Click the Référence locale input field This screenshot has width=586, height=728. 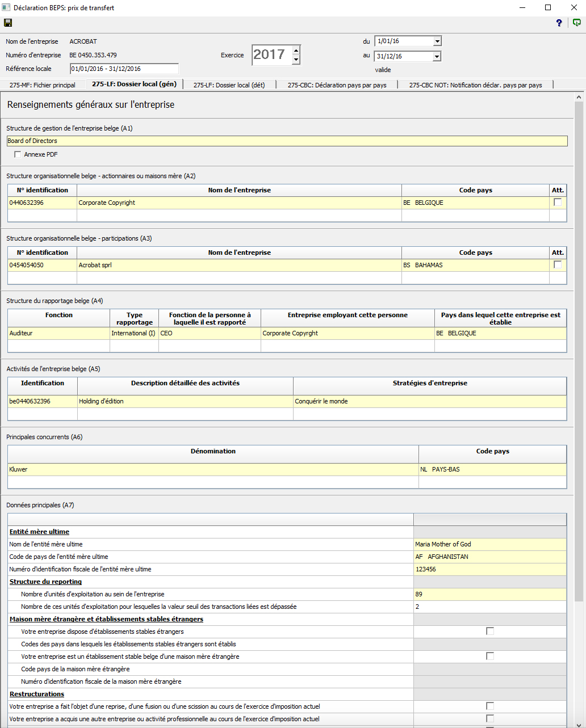coord(124,69)
